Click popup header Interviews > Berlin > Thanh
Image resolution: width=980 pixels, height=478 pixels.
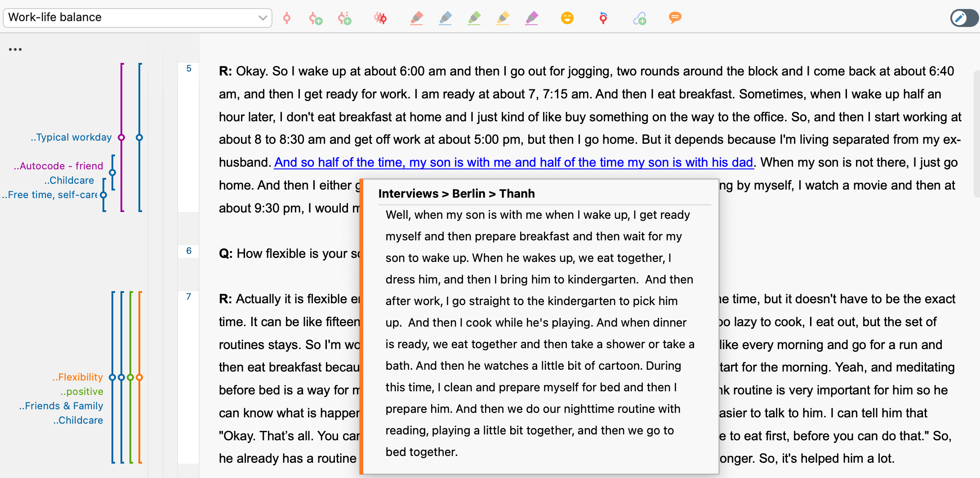click(x=457, y=194)
